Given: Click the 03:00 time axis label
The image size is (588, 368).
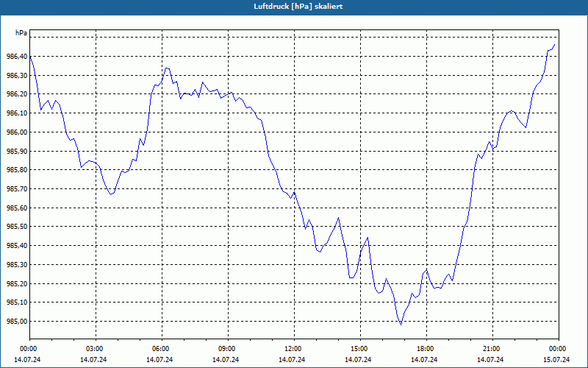Looking at the screenshot, I should click(94, 349).
